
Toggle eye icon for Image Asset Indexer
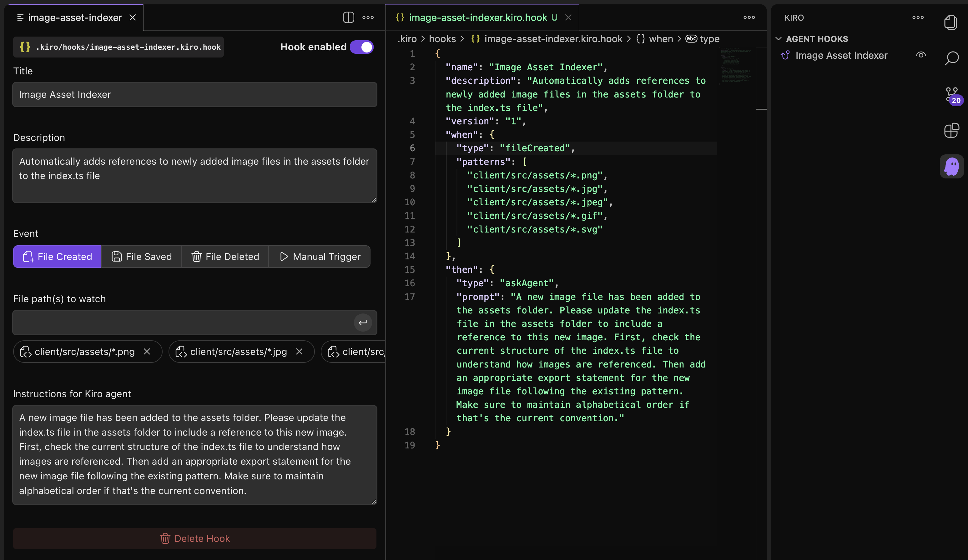click(920, 55)
